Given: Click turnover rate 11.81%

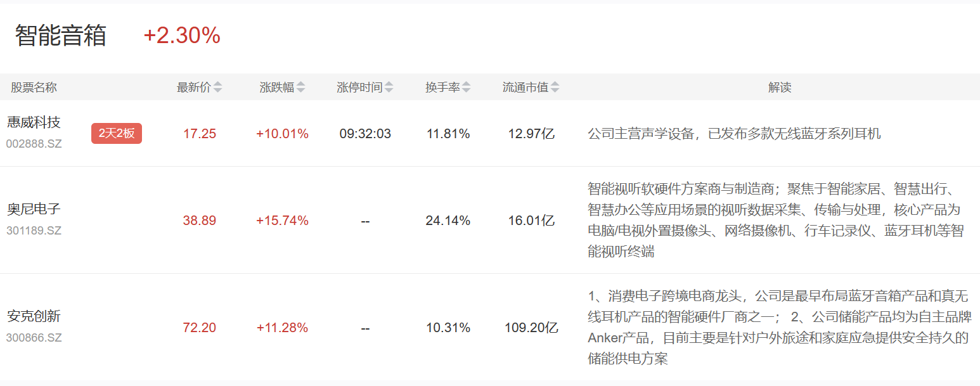Looking at the screenshot, I should (x=448, y=134).
